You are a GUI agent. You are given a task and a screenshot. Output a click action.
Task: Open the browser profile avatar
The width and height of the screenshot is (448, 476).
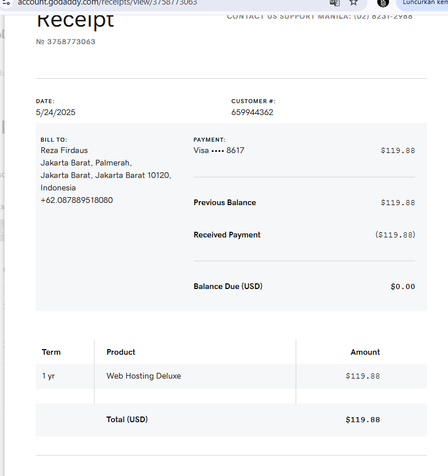383,2
